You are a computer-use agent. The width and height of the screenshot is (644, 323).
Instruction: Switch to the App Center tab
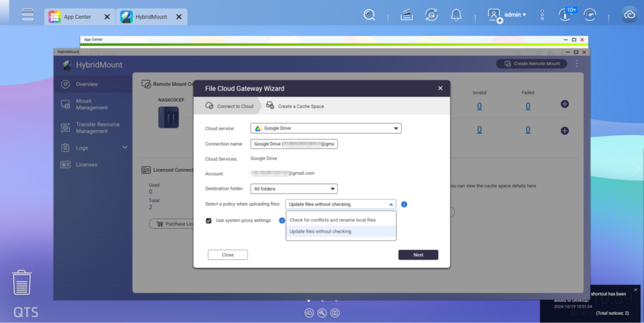[77, 17]
